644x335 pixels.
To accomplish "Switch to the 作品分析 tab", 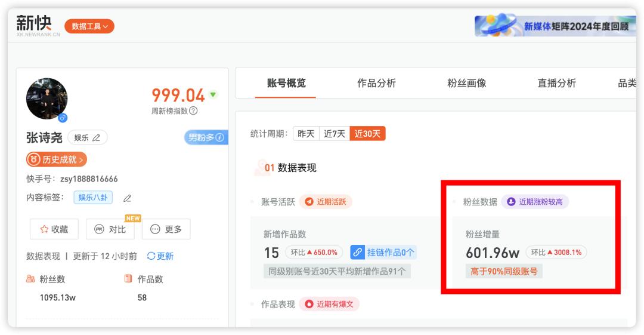I will pyautogui.click(x=376, y=84).
